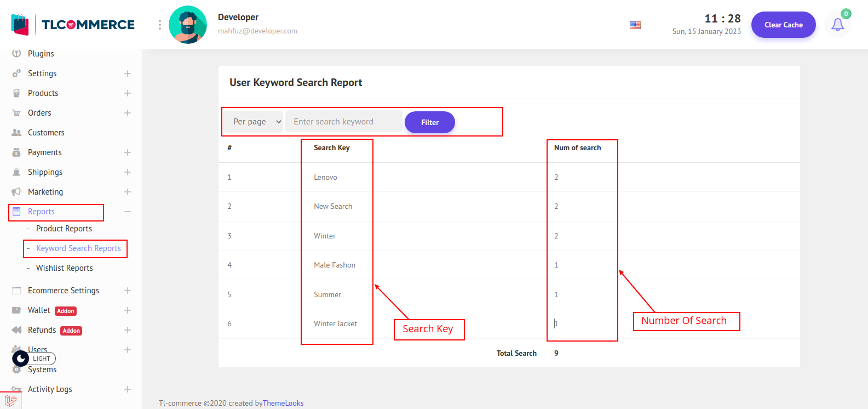Image resolution: width=868 pixels, height=409 pixels.
Task: Open the three-dot menu beside profile avatar
Action: [159, 25]
